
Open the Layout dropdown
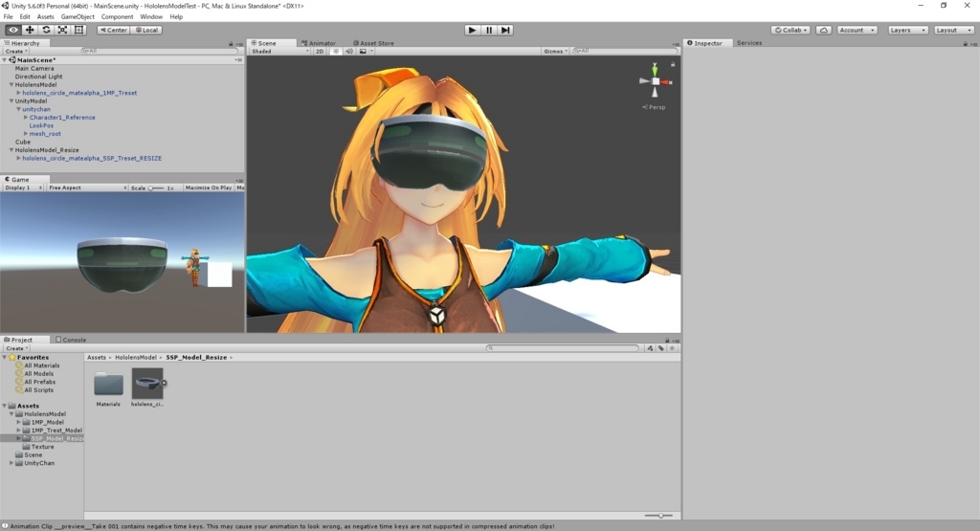tap(954, 30)
